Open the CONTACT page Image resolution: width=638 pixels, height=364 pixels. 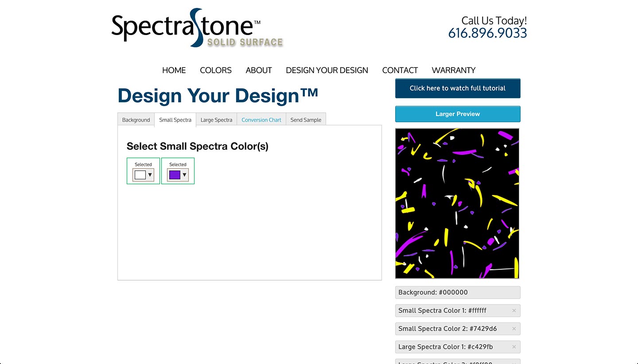(400, 70)
